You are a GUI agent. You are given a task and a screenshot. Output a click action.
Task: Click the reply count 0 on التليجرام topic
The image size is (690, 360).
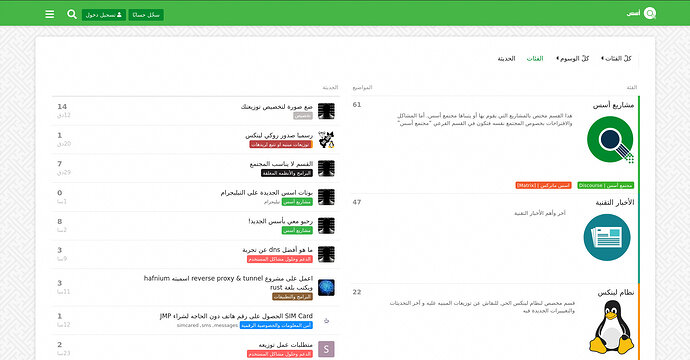(60, 193)
